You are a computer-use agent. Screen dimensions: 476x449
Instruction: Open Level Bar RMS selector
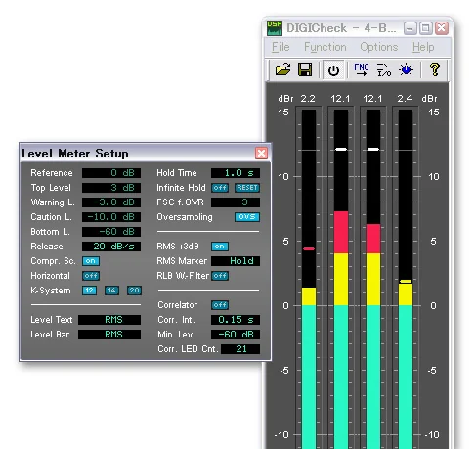click(x=109, y=335)
